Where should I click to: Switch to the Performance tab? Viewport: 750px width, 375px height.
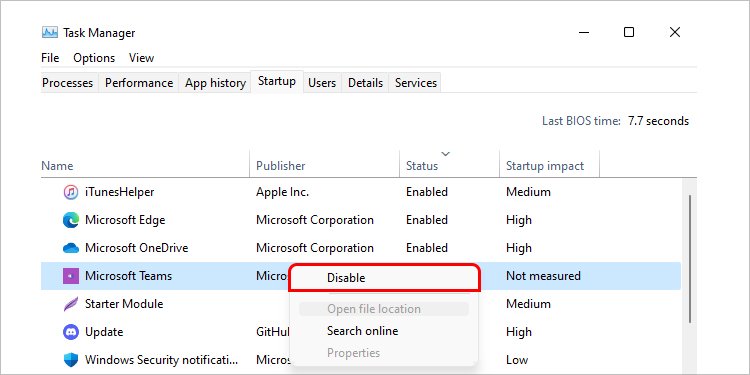[x=139, y=83]
